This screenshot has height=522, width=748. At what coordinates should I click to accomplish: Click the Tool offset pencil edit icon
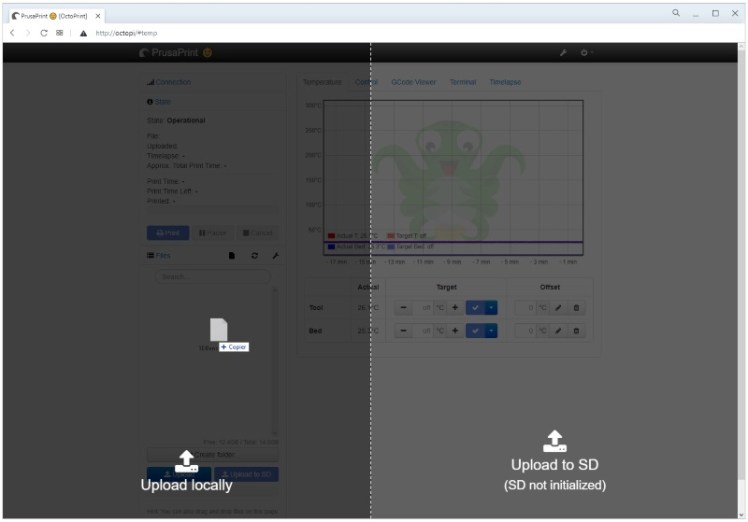point(558,307)
